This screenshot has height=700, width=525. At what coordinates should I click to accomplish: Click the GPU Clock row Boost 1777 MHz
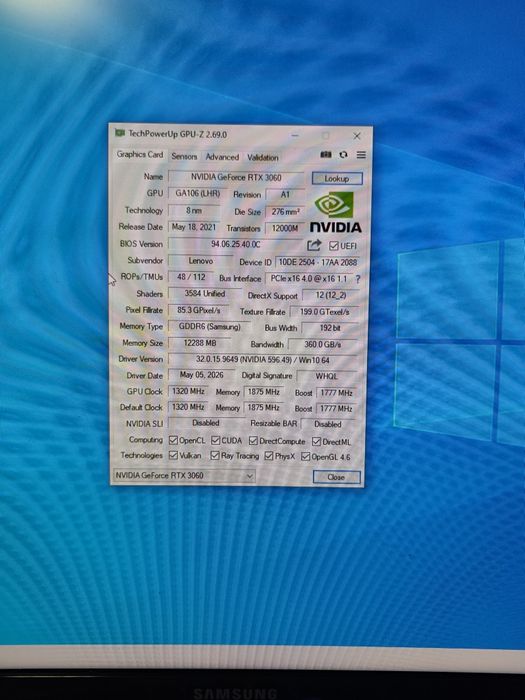(336, 393)
